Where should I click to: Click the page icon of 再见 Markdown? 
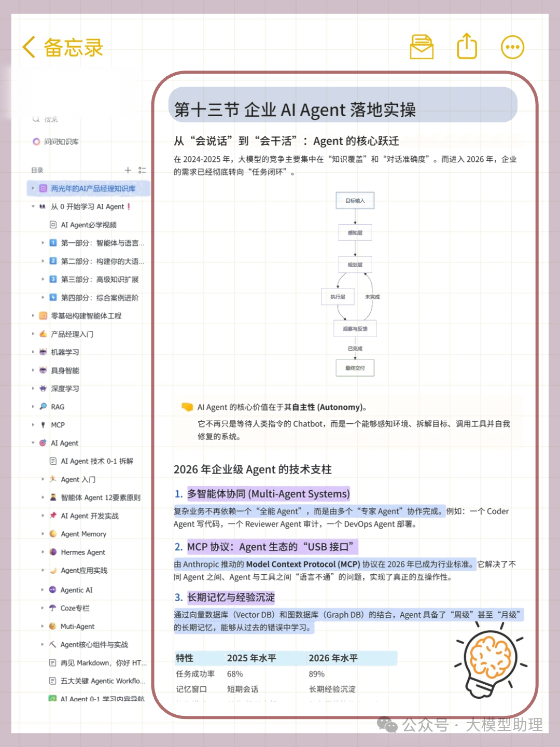point(52,662)
